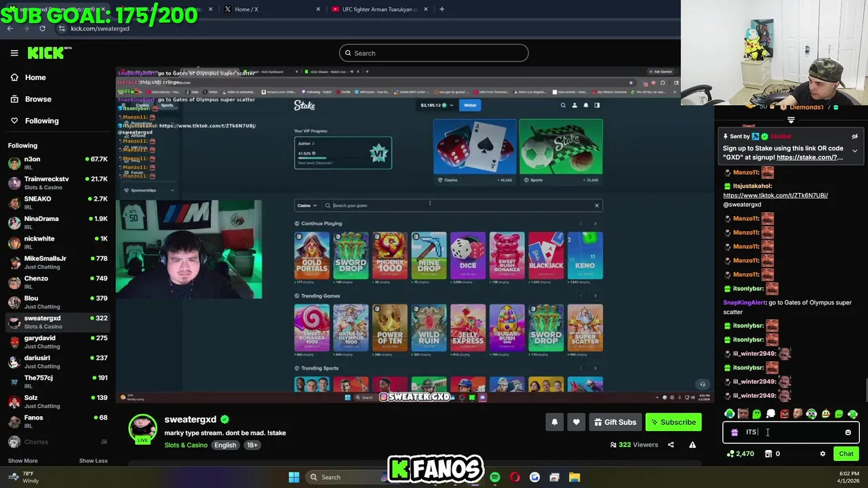This screenshot has width=868, height=488.
Task: Click the Kick search box
Action: pyautogui.click(x=434, y=53)
